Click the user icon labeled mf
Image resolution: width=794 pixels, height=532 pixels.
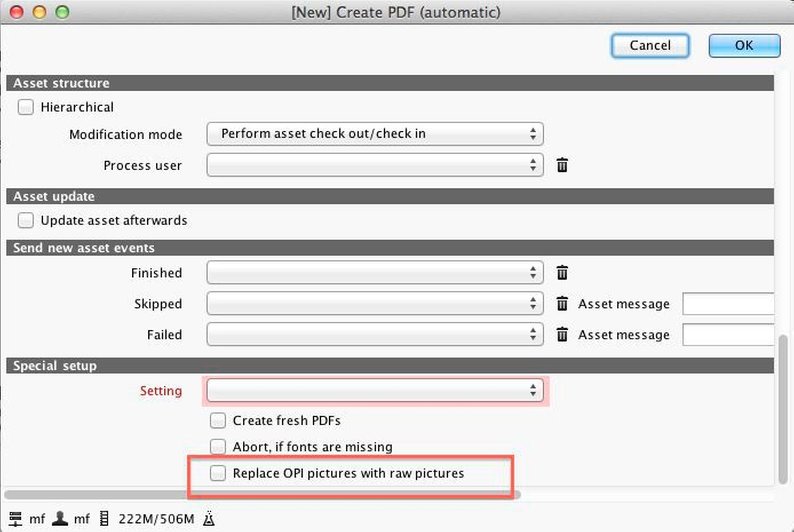click(x=60, y=518)
